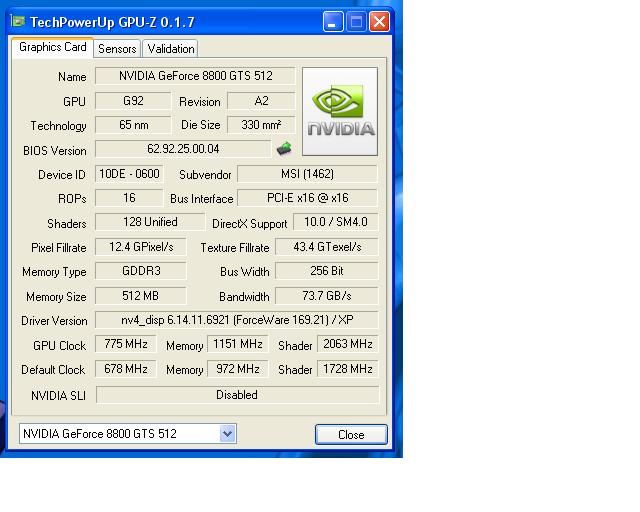This screenshot has height=512, width=640.
Task: Click the Name field showing GeForce 8800 GTS 512
Action: (195, 76)
